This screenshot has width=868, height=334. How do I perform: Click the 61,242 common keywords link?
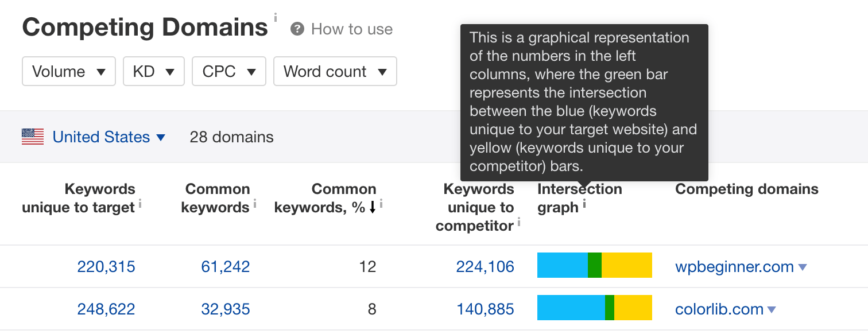[x=225, y=266]
